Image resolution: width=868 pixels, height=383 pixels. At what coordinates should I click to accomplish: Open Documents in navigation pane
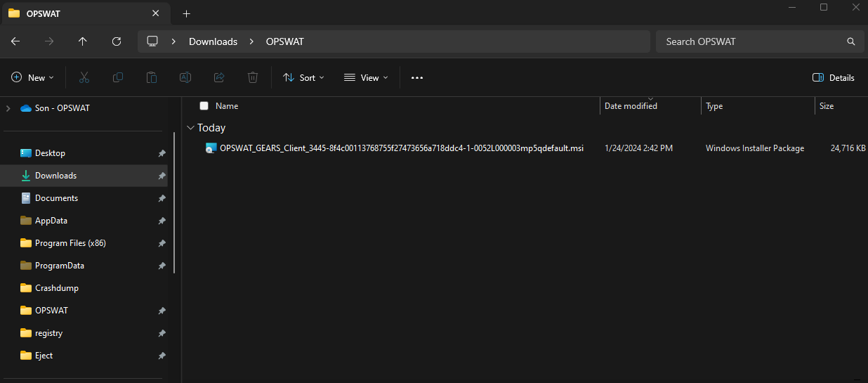pos(56,198)
